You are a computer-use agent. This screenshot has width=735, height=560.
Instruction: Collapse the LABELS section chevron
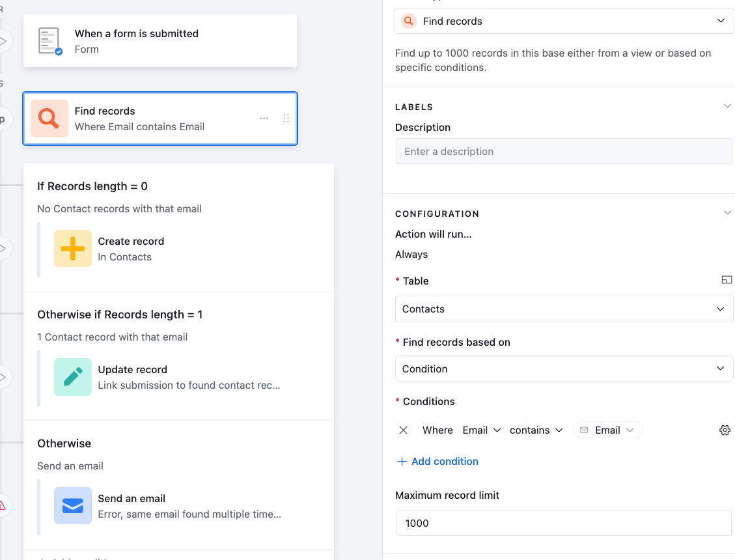coord(727,106)
